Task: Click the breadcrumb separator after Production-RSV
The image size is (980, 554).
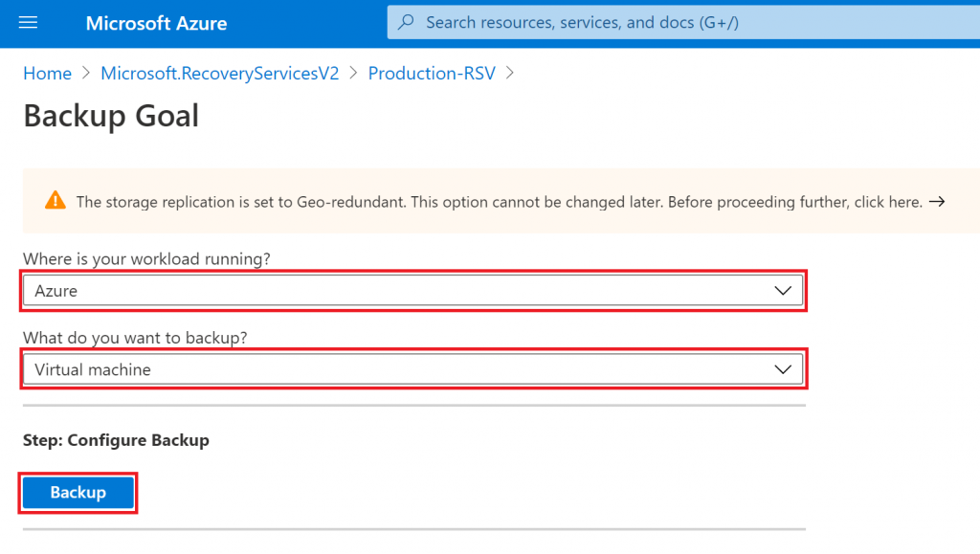Action: click(509, 73)
